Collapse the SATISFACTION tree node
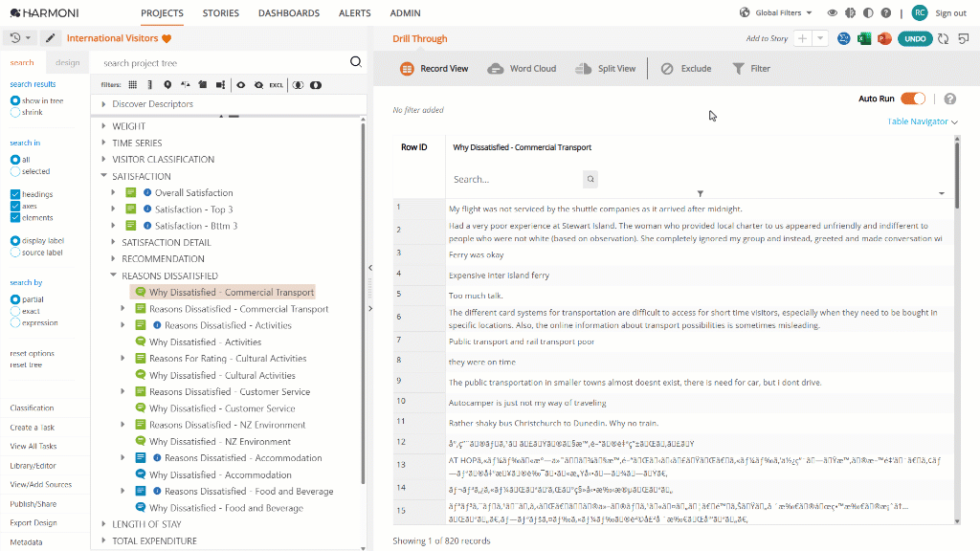The height and width of the screenshot is (551, 980). click(x=103, y=176)
